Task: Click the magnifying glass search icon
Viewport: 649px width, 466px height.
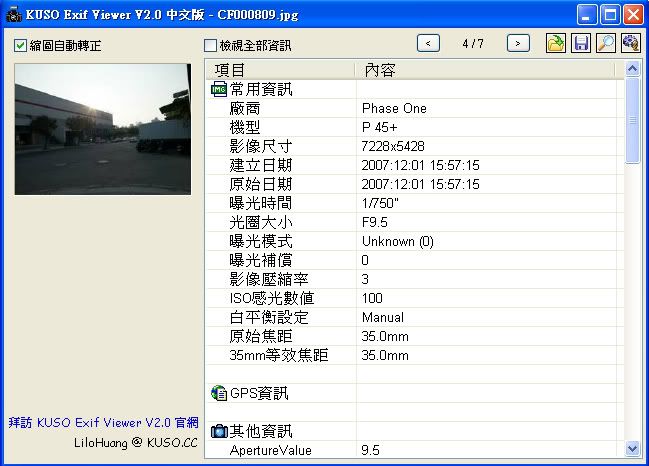Action: click(606, 43)
